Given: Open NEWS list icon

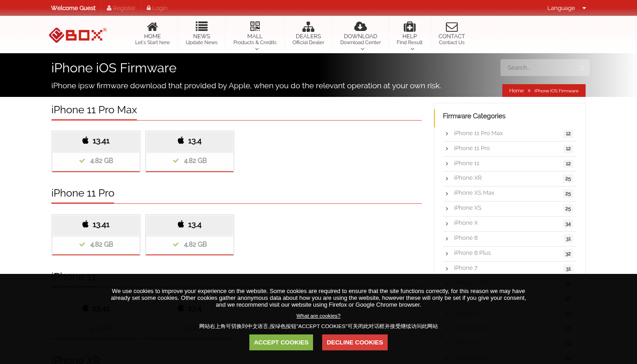Looking at the screenshot, I should point(202,26).
